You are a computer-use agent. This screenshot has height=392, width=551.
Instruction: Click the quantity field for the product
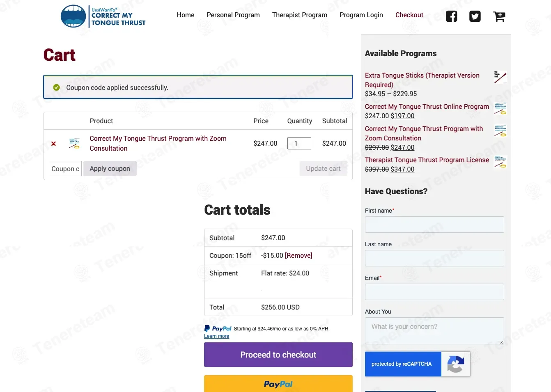click(x=299, y=143)
